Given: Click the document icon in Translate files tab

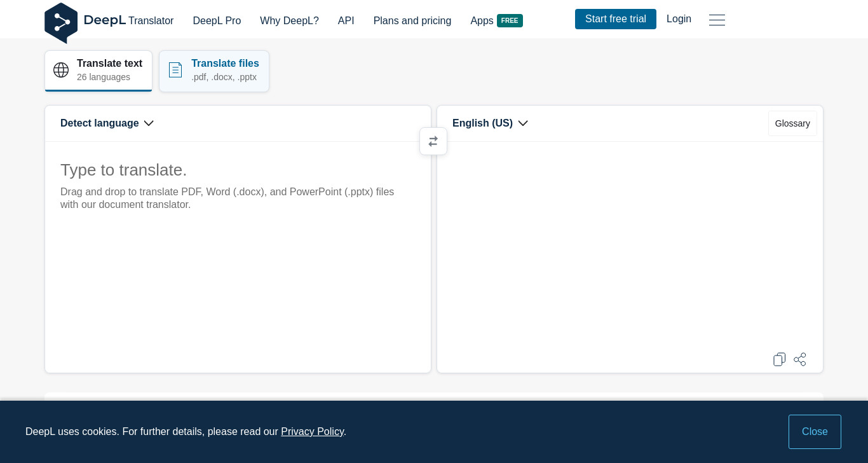Looking at the screenshot, I should click(x=175, y=70).
